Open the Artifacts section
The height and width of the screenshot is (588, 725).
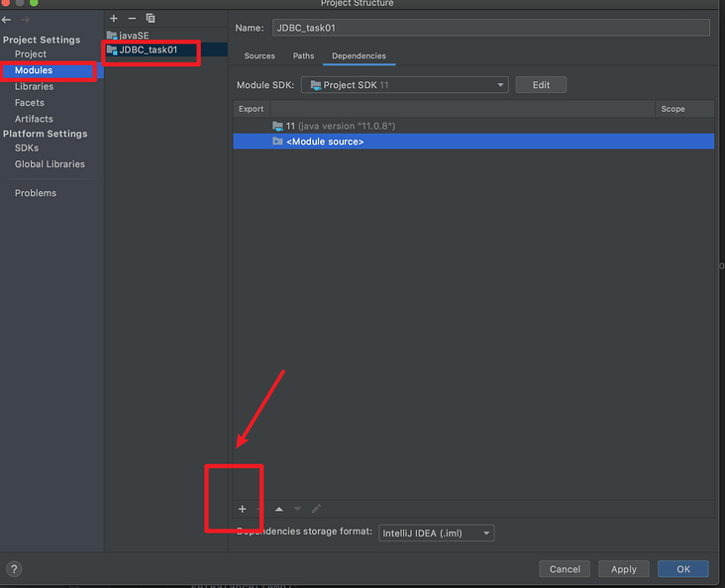point(34,119)
